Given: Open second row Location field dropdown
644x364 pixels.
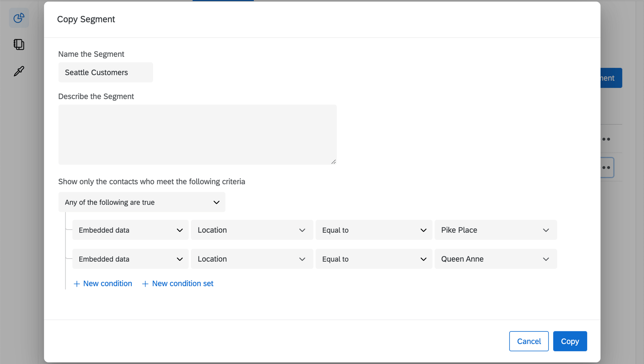Looking at the screenshot, I should tap(252, 259).
